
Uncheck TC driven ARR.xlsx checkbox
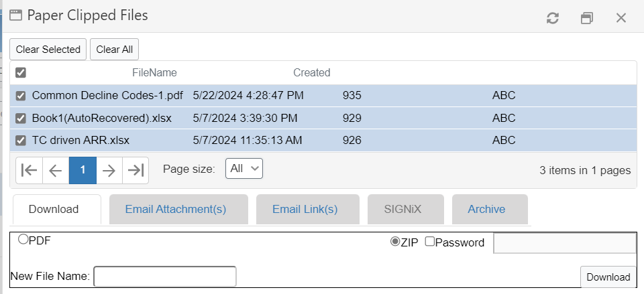21,141
